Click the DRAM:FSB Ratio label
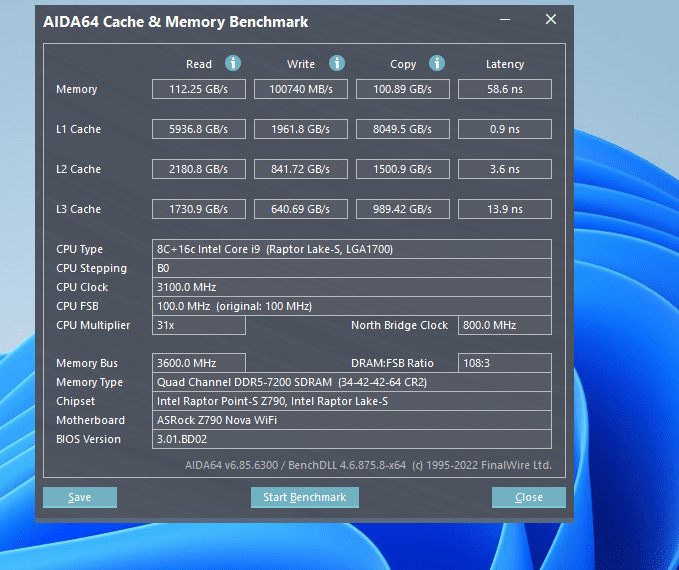 point(392,363)
